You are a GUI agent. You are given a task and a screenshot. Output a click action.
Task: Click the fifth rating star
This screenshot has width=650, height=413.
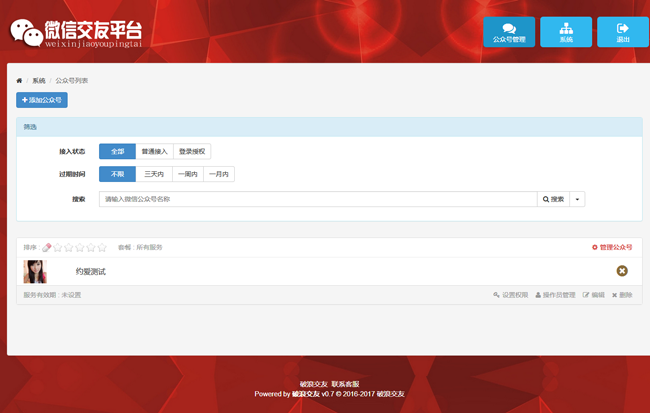(101, 247)
